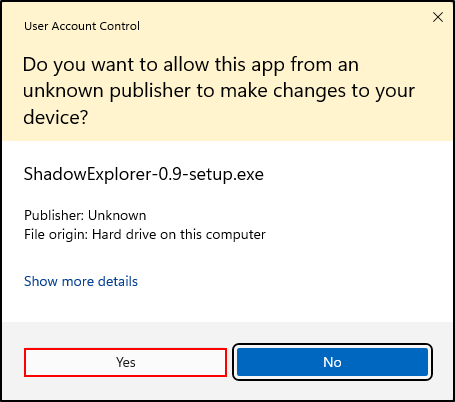This screenshot has height=402, width=455.
Task: Select the blue No button
Action: pos(332,362)
